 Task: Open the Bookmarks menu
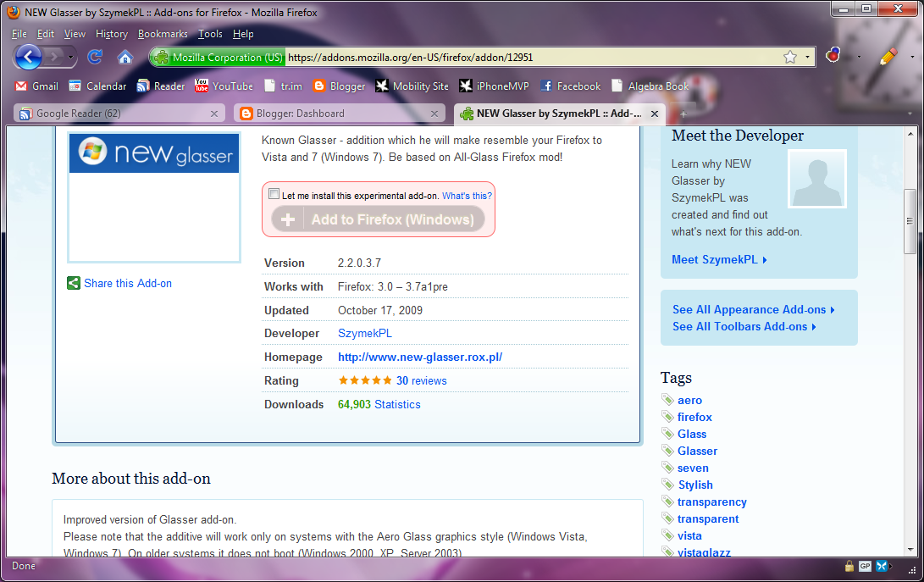pos(163,34)
